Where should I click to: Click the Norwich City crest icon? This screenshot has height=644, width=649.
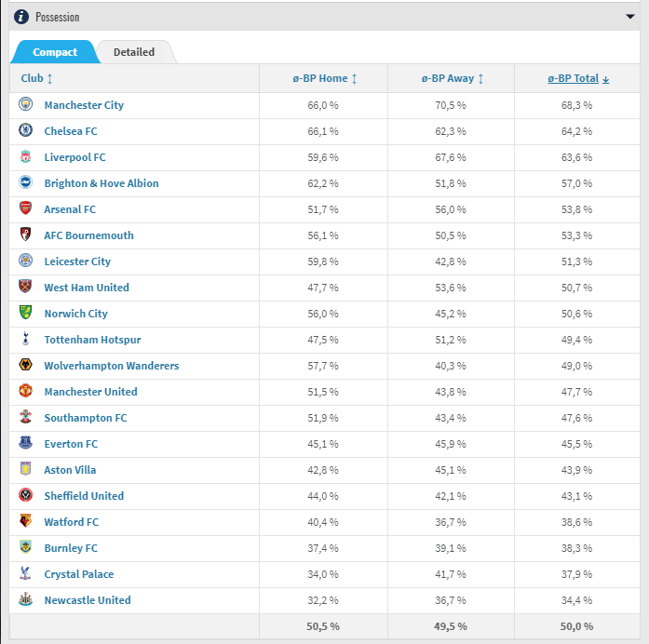pyautogui.click(x=26, y=313)
